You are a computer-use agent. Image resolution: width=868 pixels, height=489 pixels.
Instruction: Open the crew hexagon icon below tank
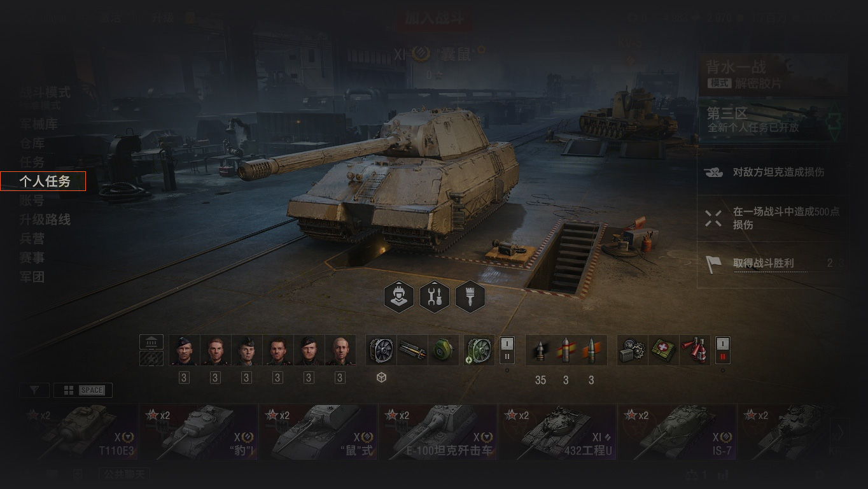[x=399, y=296]
